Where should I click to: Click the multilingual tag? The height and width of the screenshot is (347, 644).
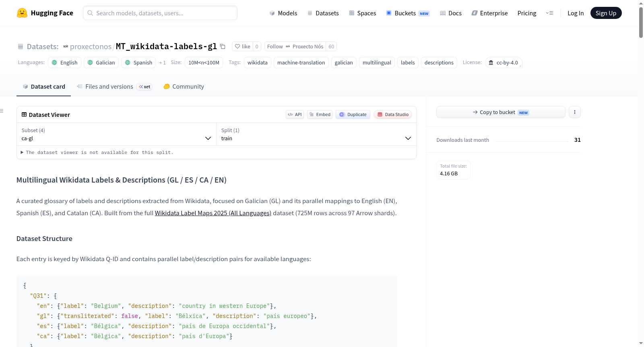377,62
